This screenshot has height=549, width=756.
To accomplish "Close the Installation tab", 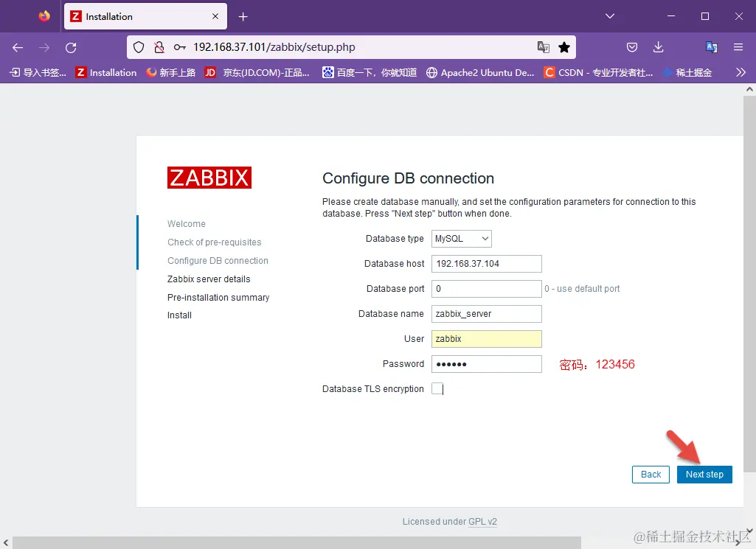I will [x=215, y=16].
